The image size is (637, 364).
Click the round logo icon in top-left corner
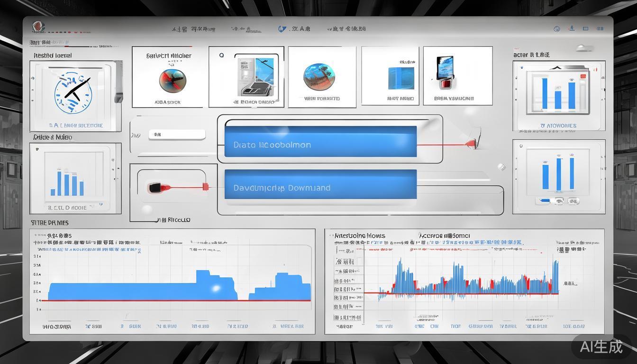pos(37,27)
